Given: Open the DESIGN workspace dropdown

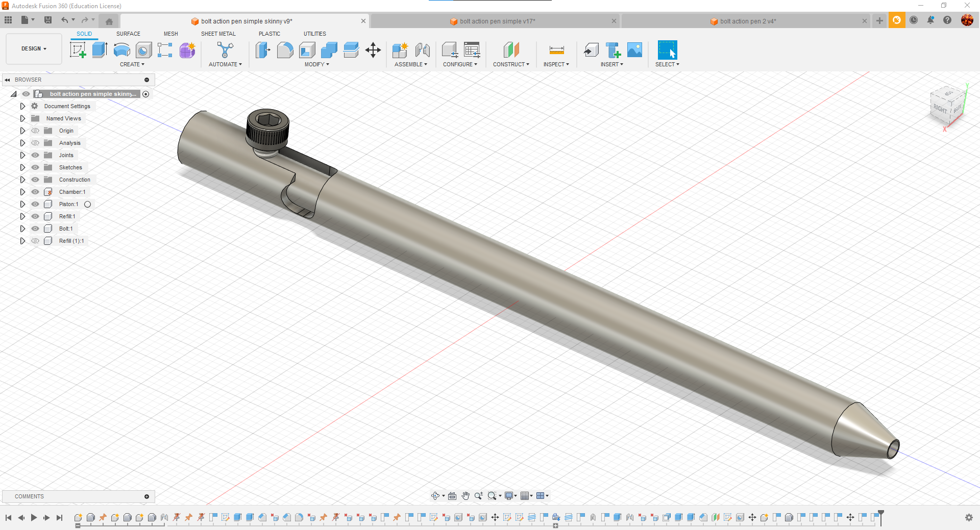Looking at the screenshot, I should pos(34,49).
